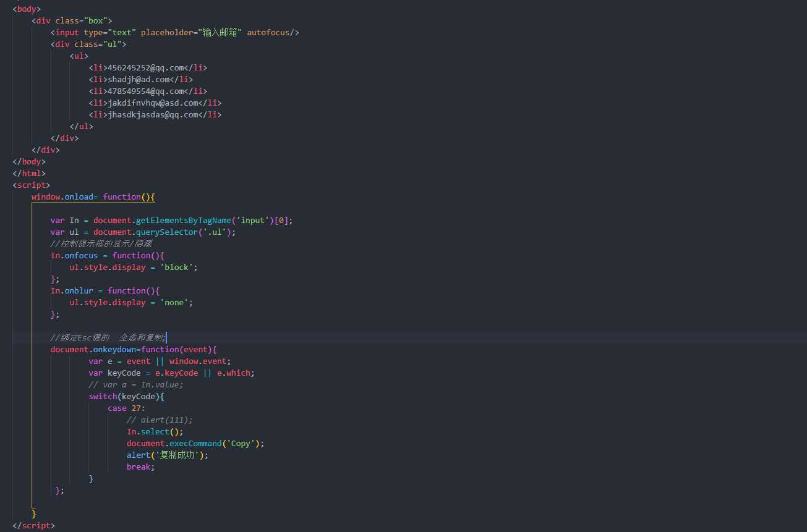Click the closing </body> tag
Image resolution: width=807 pixels, height=532 pixels.
pos(29,161)
